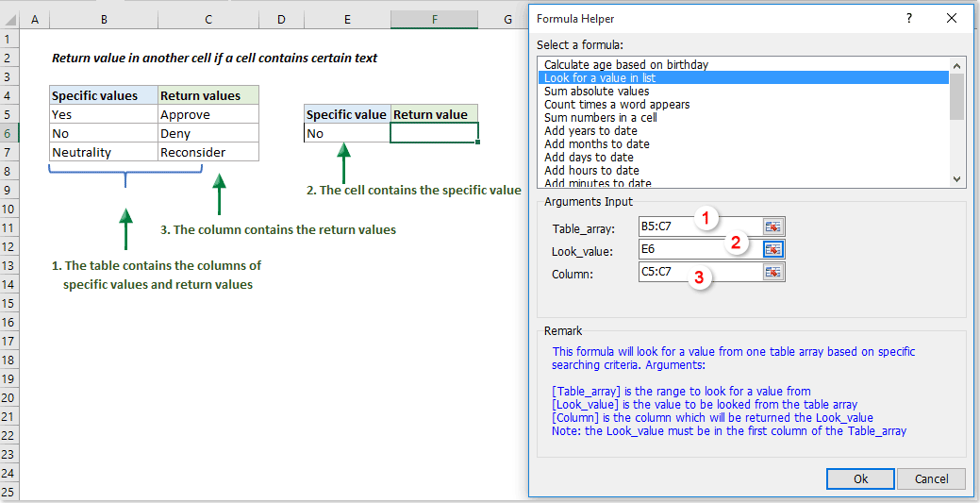This screenshot has height=503, width=980.
Task: Select 'Add days to date' formula
Action: click(743, 157)
